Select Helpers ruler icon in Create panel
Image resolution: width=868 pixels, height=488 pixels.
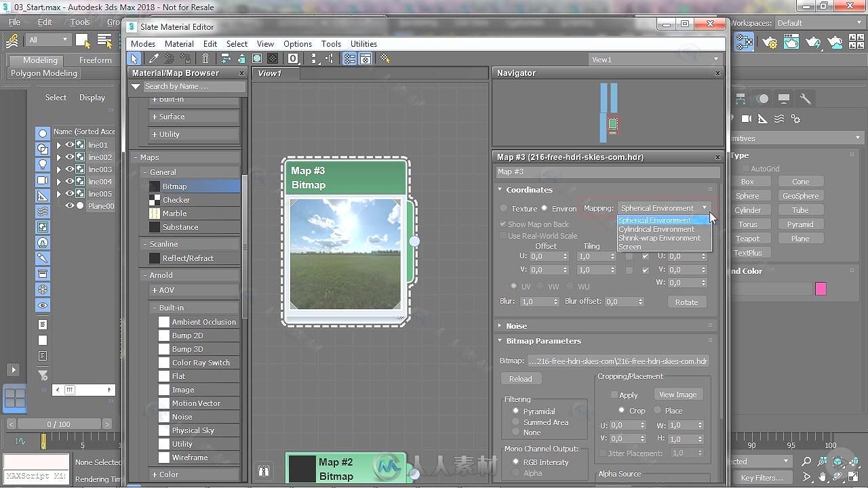coord(763,119)
